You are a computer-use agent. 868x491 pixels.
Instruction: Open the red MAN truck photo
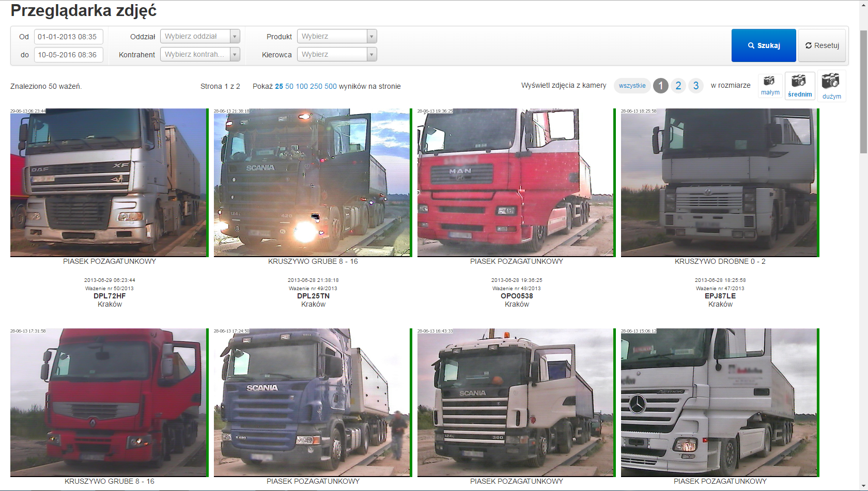516,182
